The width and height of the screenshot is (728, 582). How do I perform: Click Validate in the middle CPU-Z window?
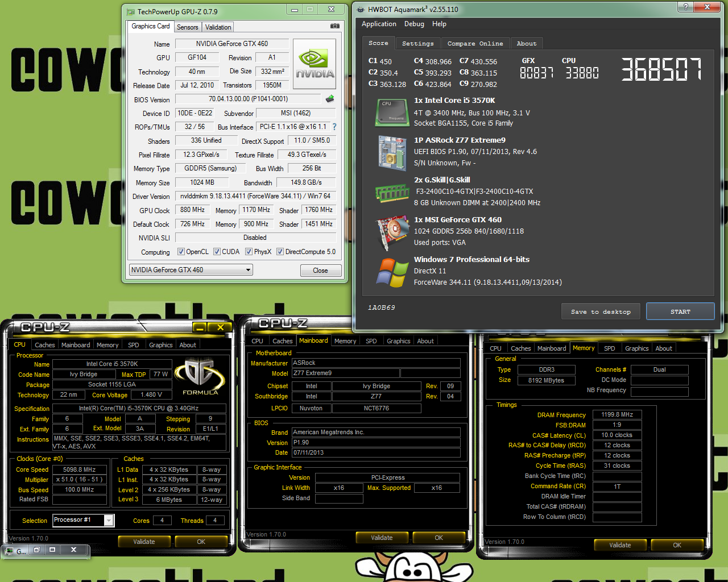(382, 538)
